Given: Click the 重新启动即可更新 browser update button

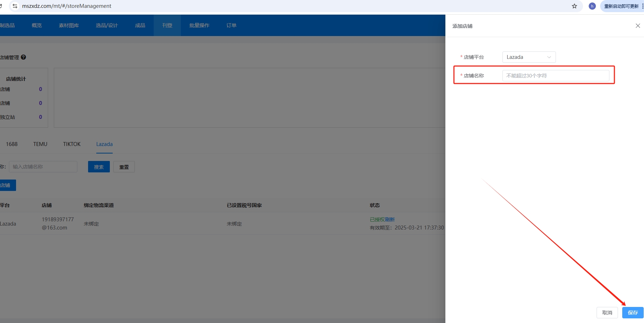Looking at the screenshot, I should pyautogui.click(x=621, y=6).
